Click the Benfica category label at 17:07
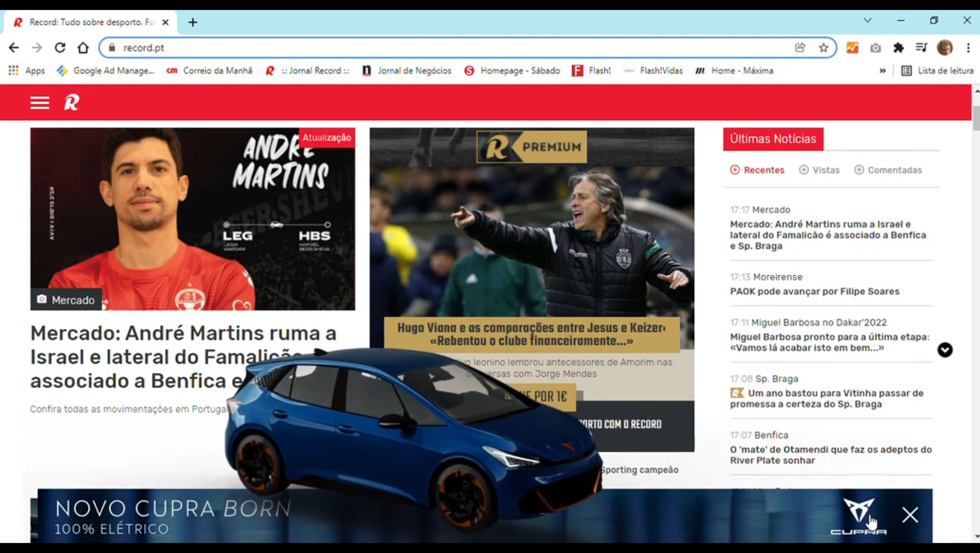The width and height of the screenshot is (980, 553). 771,435
